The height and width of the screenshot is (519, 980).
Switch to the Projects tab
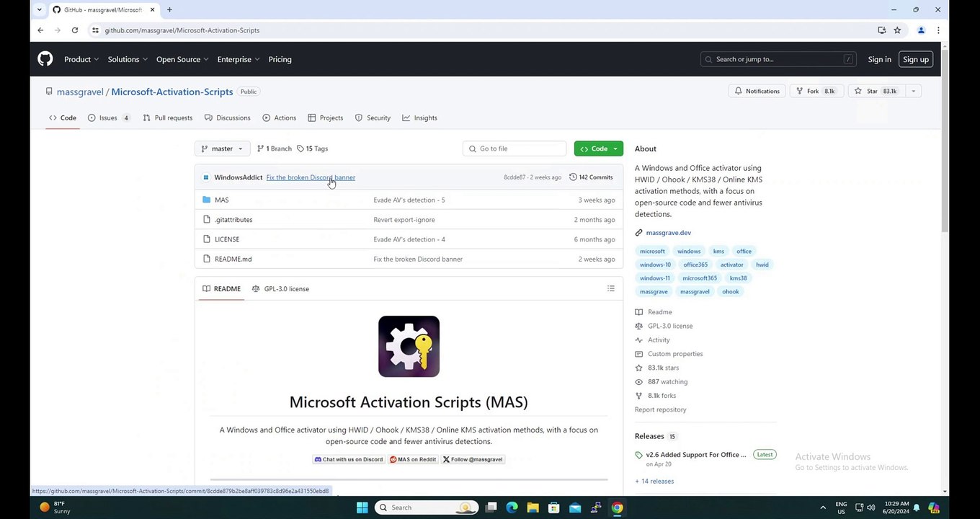[x=325, y=118]
